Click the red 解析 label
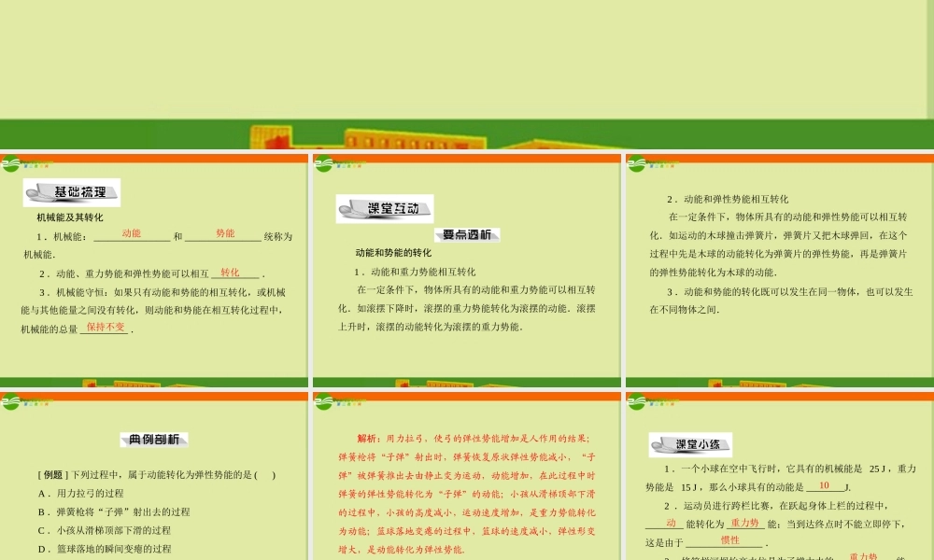This screenshot has height=560, width=934. point(369,439)
